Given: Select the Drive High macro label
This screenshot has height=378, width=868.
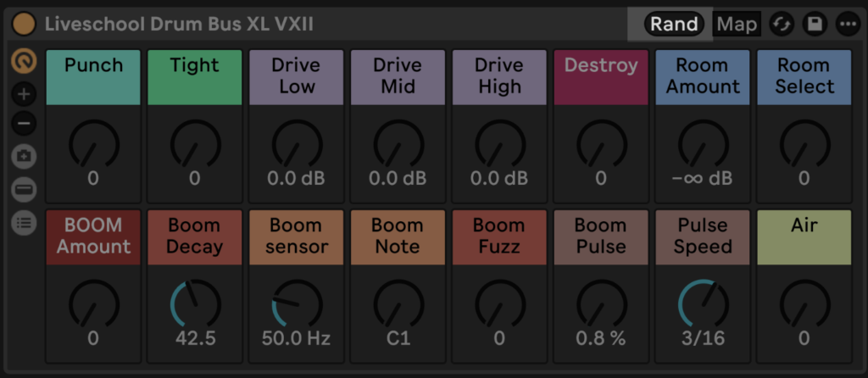Looking at the screenshot, I should click(x=500, y=77).
